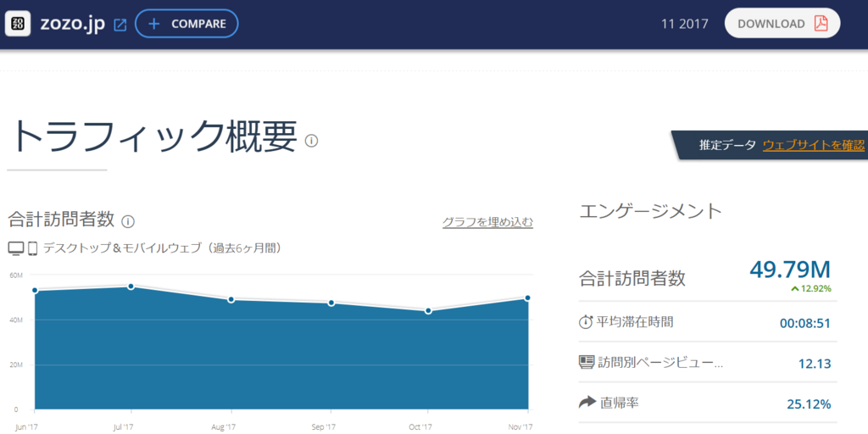Click the Jul '17 data point on the chart
Screen dimensions: 868x434
click(131, 287)
